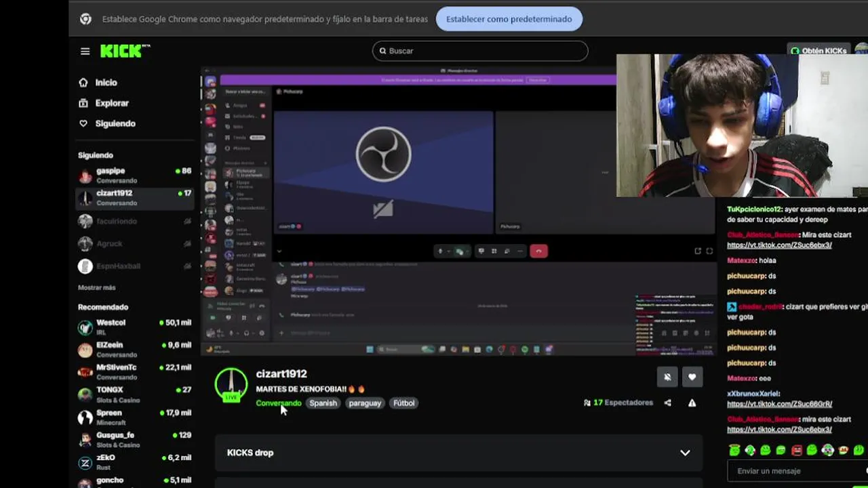Image resolution: width=868 pixels, height=488 pixels.
Task: Click the search magnifier icon
Action: point(382,51)
